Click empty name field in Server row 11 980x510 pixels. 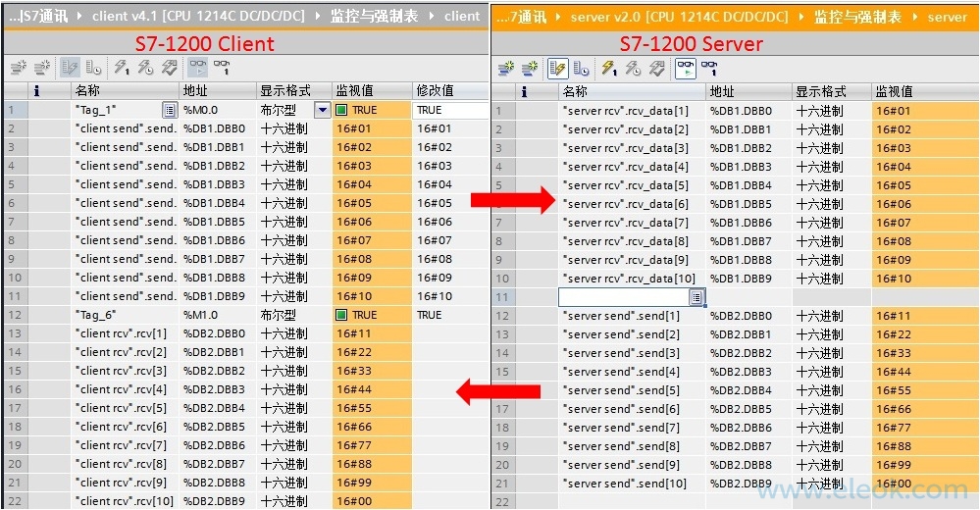pos(624,297)
